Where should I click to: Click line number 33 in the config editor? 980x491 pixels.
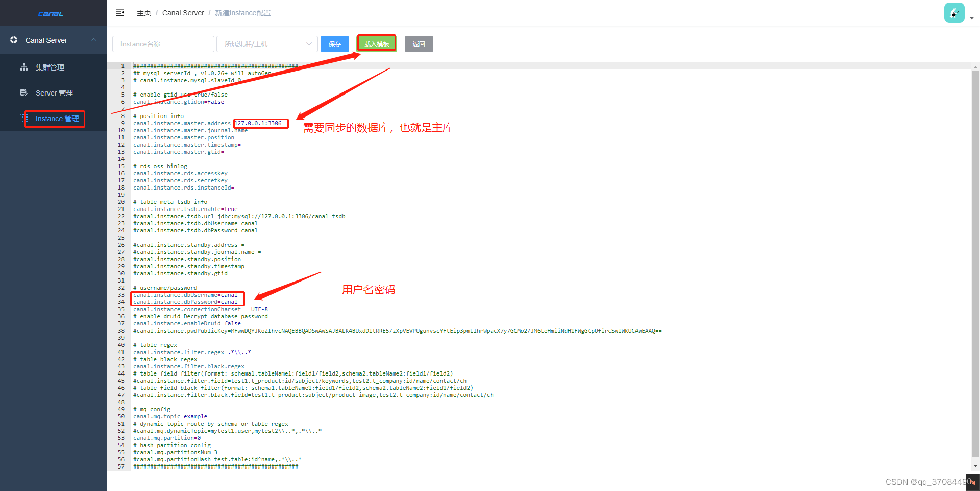[x=122, y=295]
